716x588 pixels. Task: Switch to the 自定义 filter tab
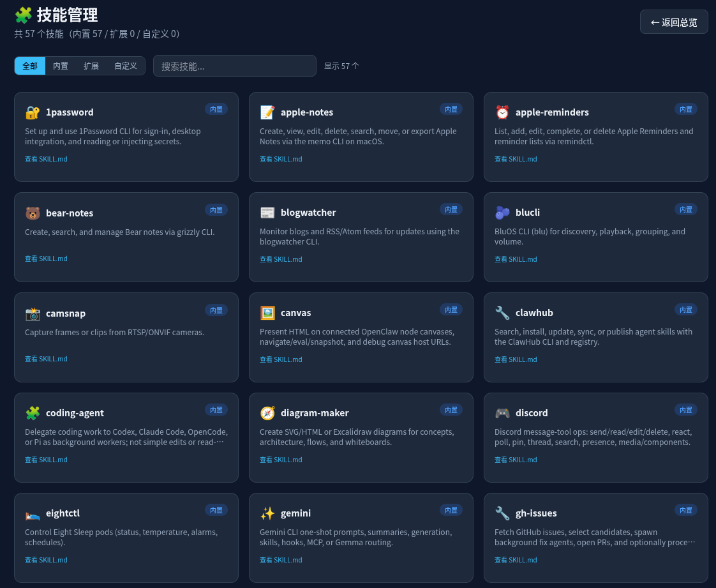click(x=126, y=66)
